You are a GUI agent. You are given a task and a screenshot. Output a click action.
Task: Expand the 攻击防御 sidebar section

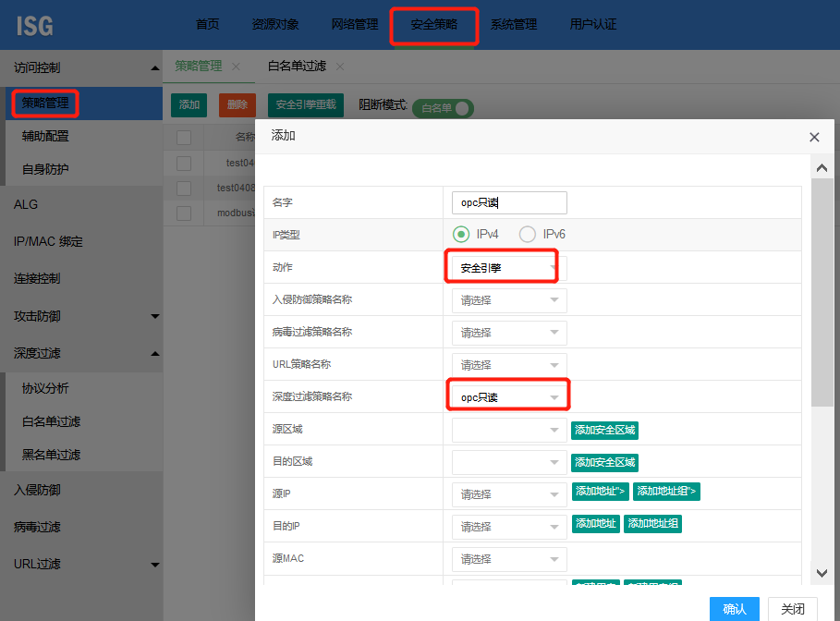pos(154,316)
